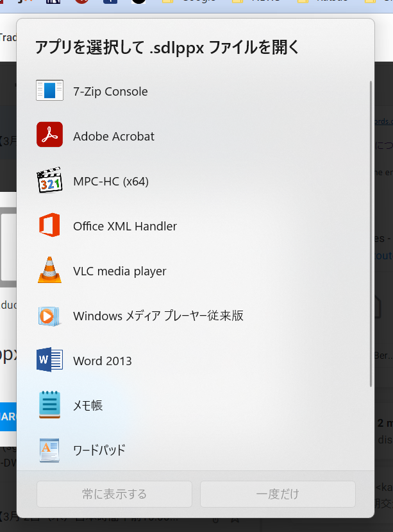Pick "Windows メディア プレーヤー従来版" entry text
This screenshot has width=393, height=532.
158,316
